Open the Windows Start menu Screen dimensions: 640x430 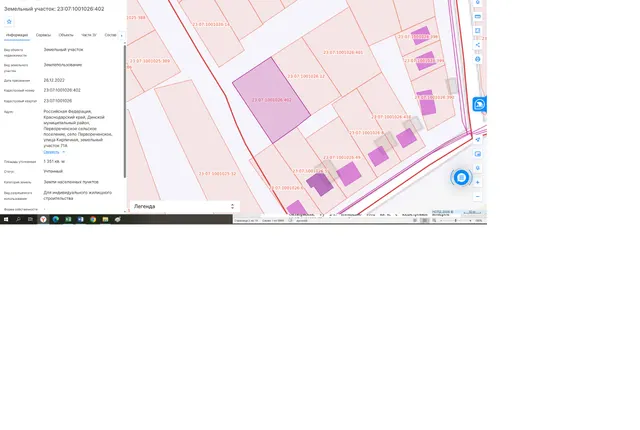pos(6,219)
